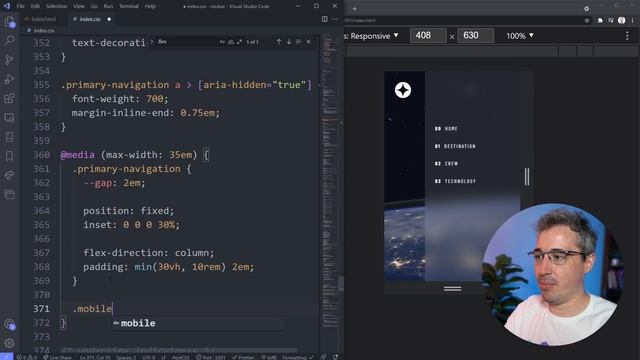Open the Extensions view
The width and height of the screenshot is (640, 360).
pos(9,98)
